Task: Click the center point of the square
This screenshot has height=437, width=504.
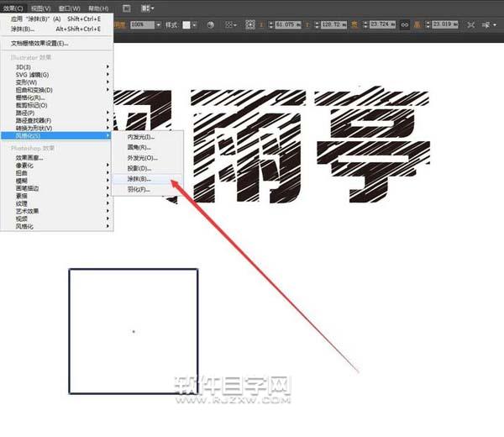Action: (x=134, y=331)
